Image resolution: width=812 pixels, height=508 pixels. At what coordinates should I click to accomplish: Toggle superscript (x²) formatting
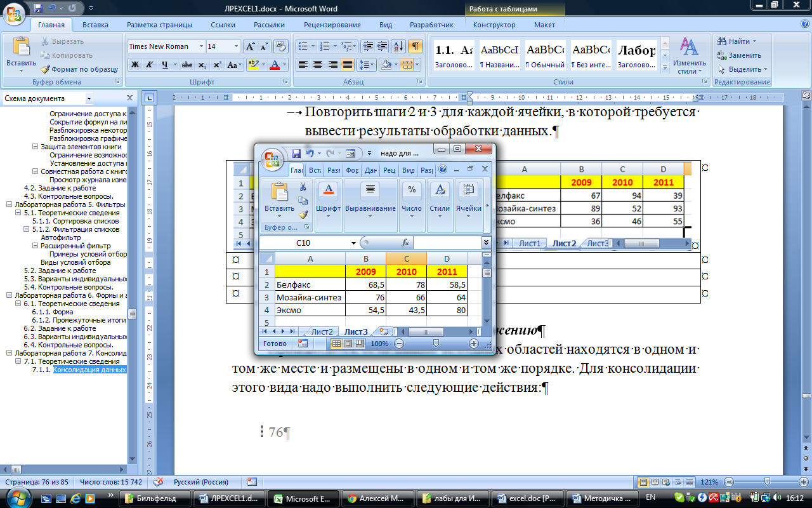[217, 65]
